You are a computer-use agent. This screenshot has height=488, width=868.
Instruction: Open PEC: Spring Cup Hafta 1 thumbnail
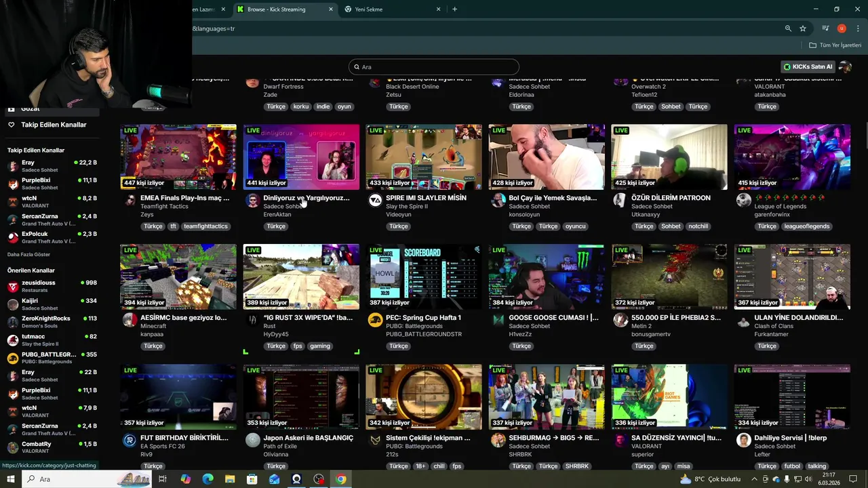(x=424, y=277)
